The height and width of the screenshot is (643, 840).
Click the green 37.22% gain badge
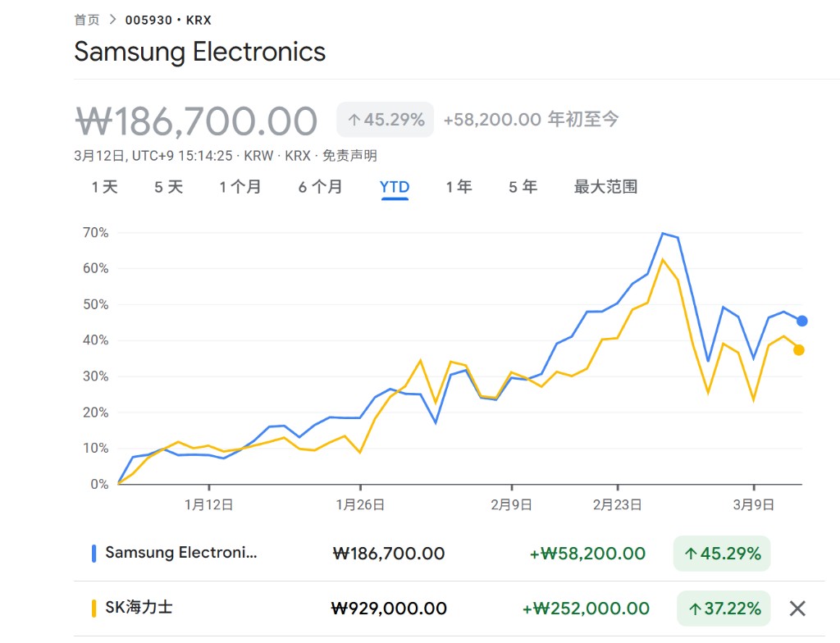point(723,609)
